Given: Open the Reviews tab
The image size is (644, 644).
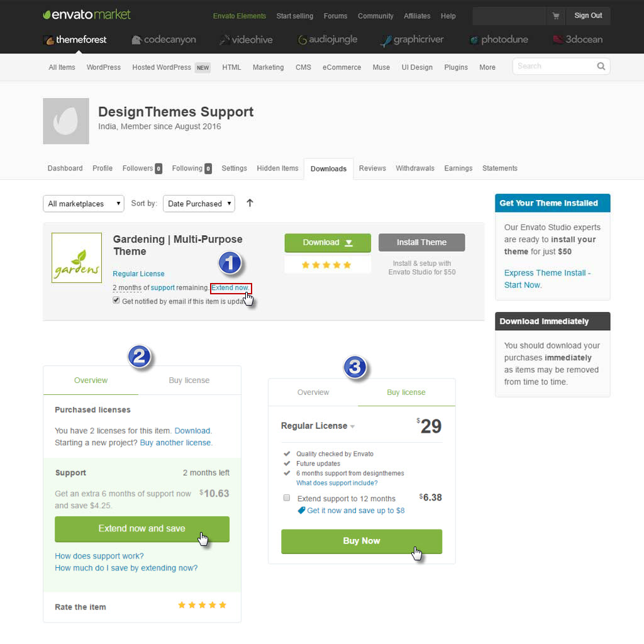Looking at the screenshot, I should [x=372, y=169].
